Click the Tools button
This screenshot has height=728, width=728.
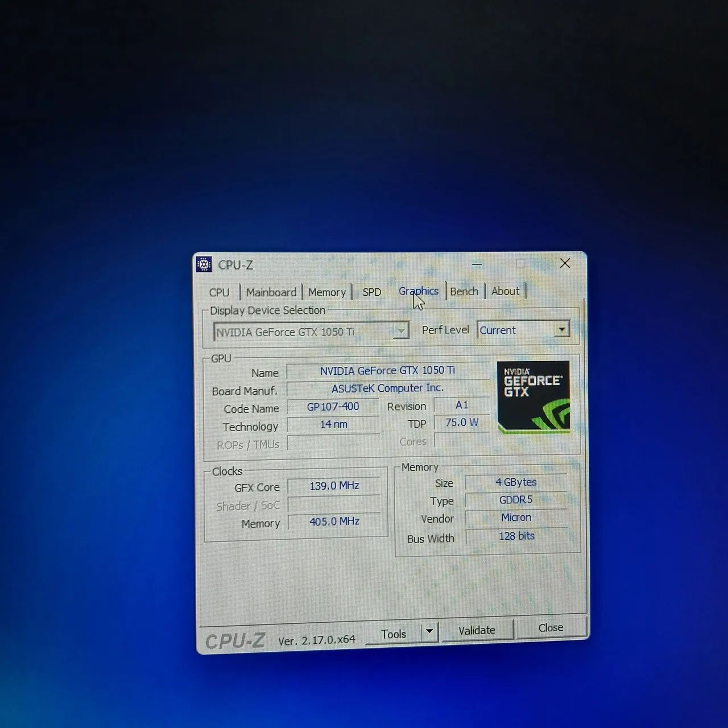click(x=394, y=634)
